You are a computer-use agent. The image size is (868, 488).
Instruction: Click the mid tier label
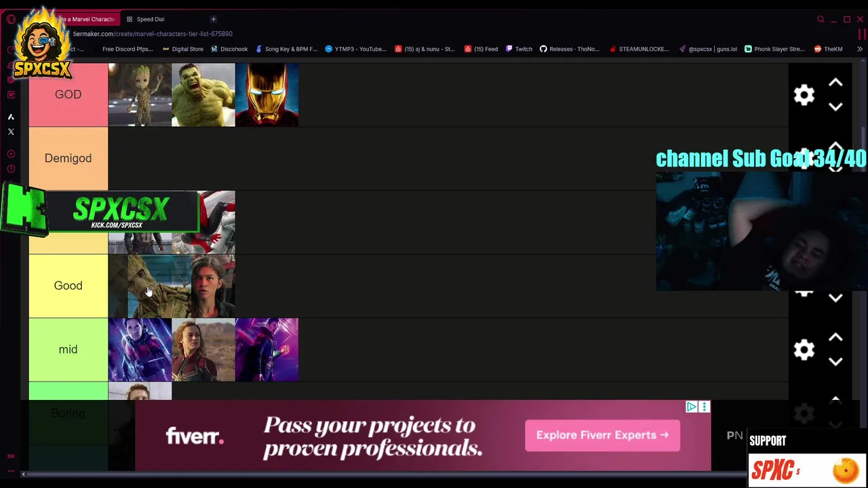(68, 350)
